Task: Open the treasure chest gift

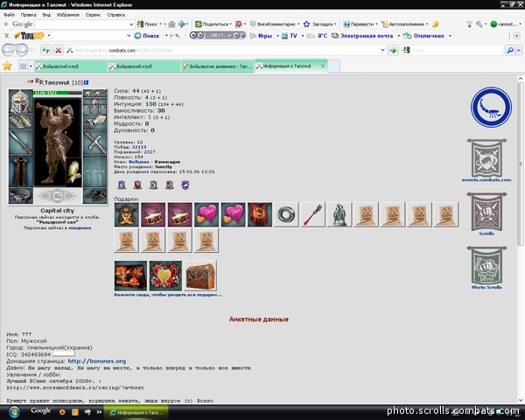Action: (x=200, y=276)
